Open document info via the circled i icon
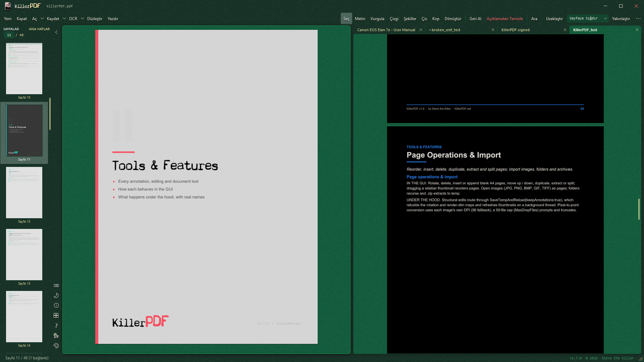The image size is (644, 362). click(x=56, y=306)
